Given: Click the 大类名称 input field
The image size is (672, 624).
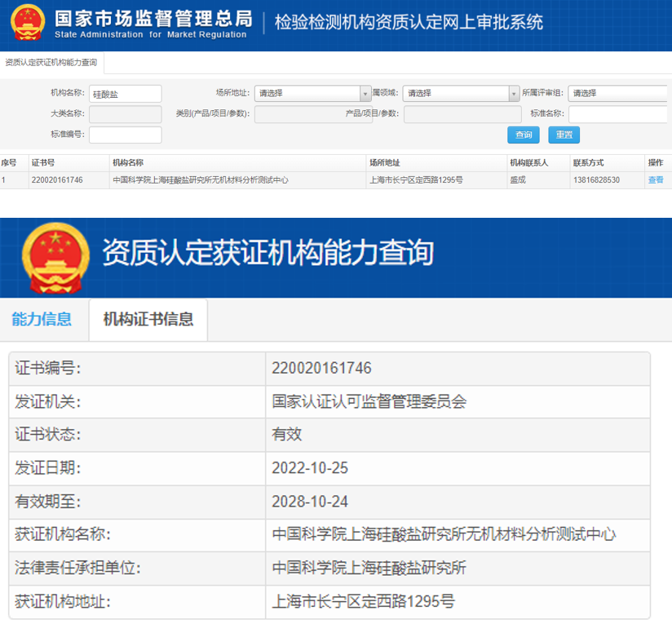Looking at the screenshot, I should [x=125, y=114].
